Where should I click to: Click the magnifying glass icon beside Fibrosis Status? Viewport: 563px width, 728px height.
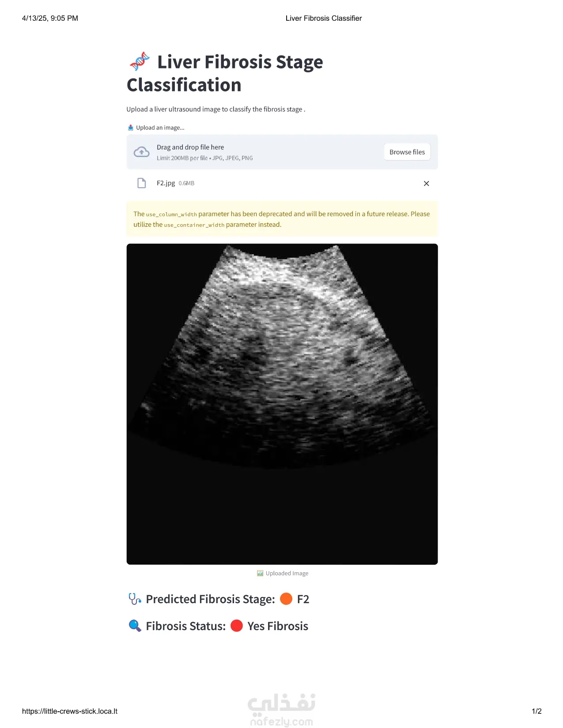click(x=135, y=626)
